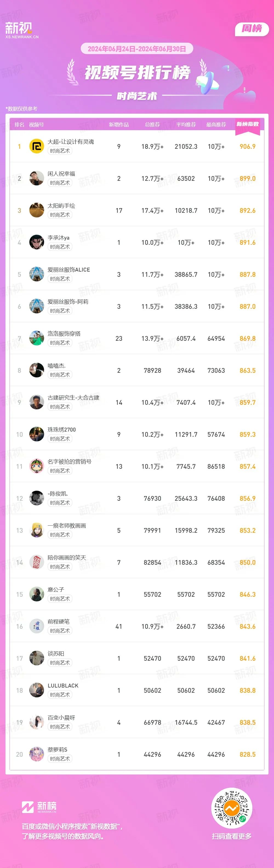Click the date range 2024年06月24日-06月30日 label
Viewport: 274px width, 868px height.
[x=137, y=49]
